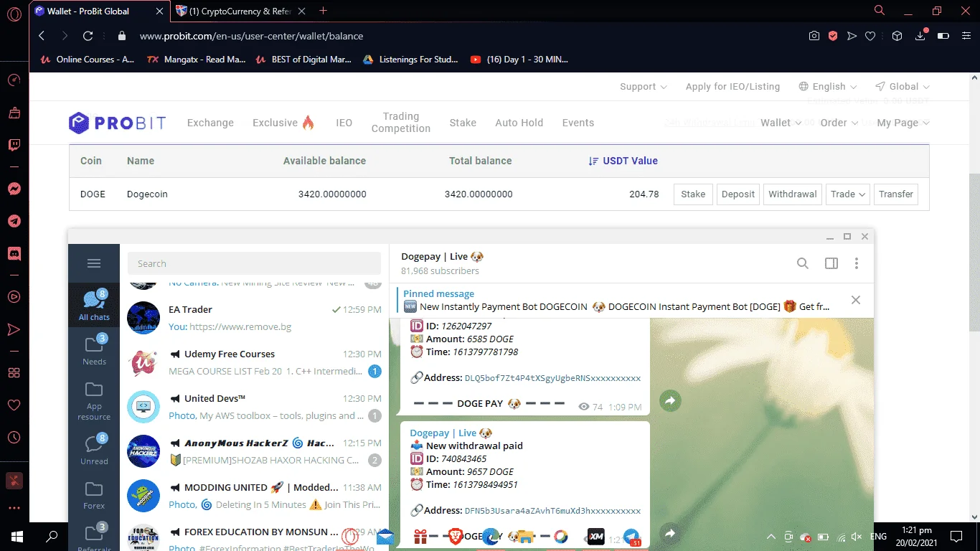Open the Exclusive menu item
The height and width of the screenshot is (551, 980).
coord(283,123)
